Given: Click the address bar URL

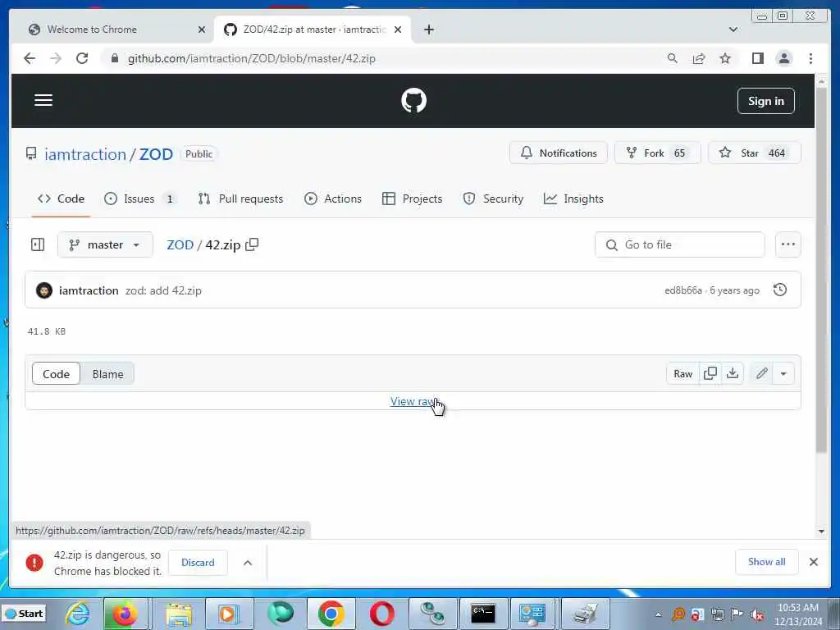Looking at the screenshot, I should (251, 58).
